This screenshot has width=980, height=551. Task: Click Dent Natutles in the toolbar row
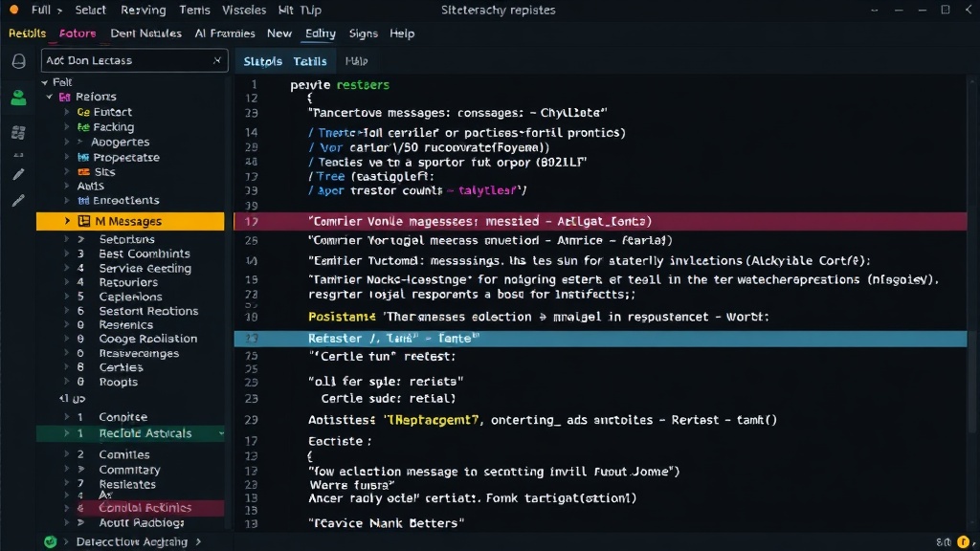click(145, 33)
